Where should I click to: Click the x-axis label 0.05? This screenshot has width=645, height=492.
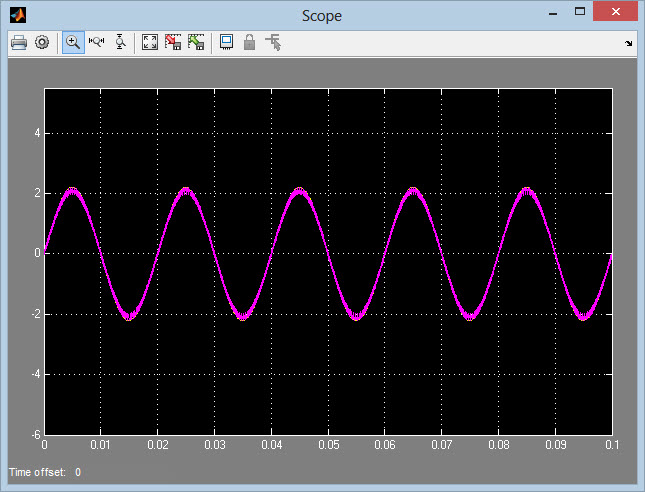tap(328, 445)
